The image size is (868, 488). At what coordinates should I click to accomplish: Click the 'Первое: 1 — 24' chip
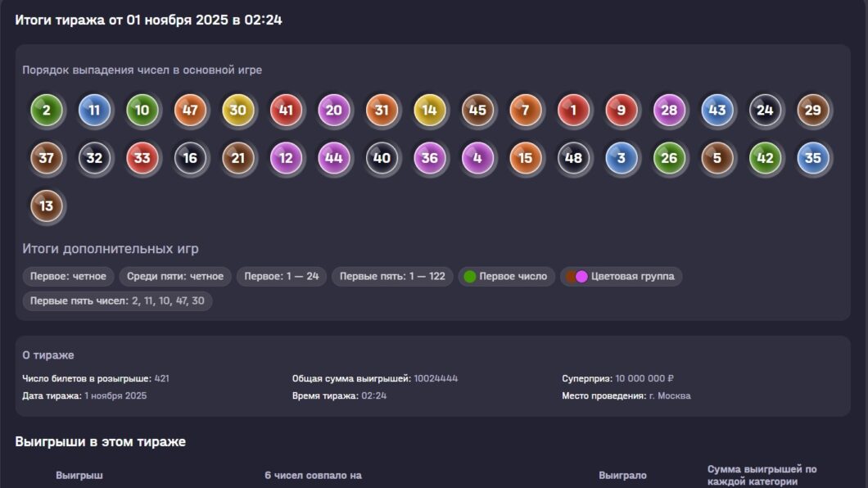(x=282, y=277)
